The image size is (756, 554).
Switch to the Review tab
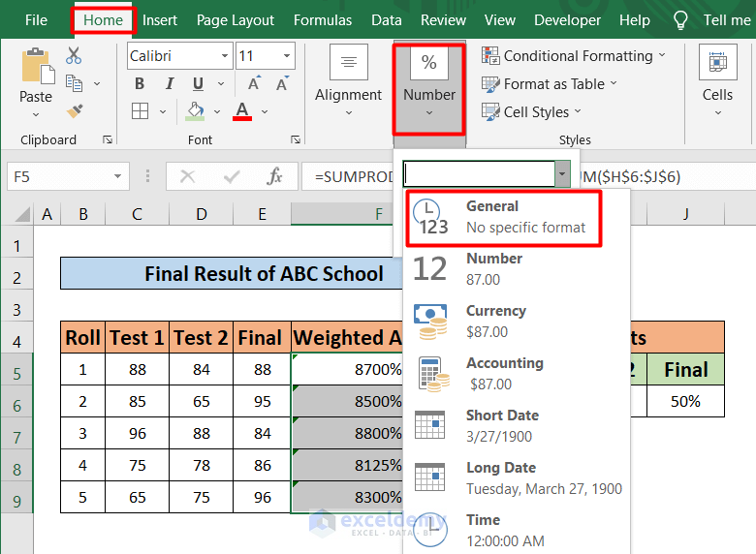(x=443, y=20)
